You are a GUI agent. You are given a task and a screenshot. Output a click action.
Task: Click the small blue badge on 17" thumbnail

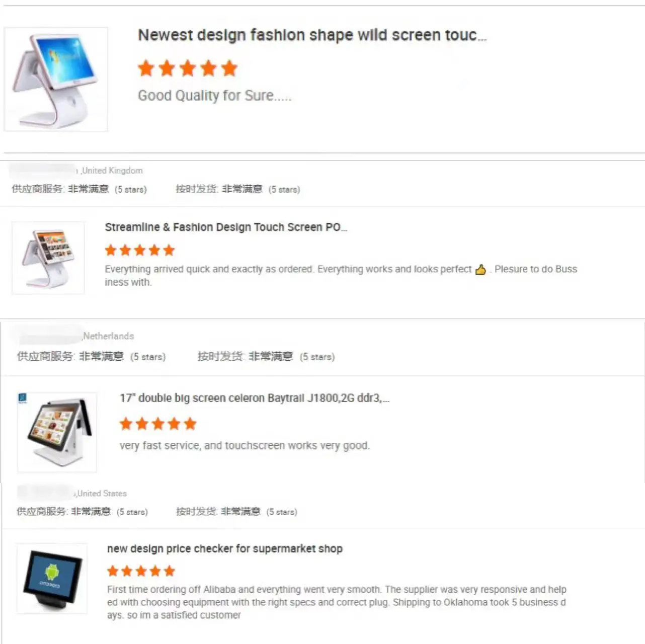pos(22,398)
